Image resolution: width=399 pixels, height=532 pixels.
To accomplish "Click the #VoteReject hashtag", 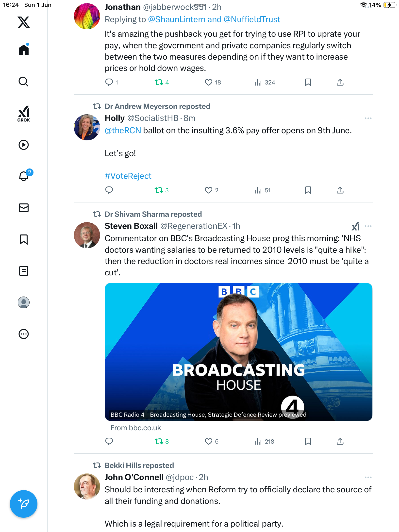I will (128, 176).
